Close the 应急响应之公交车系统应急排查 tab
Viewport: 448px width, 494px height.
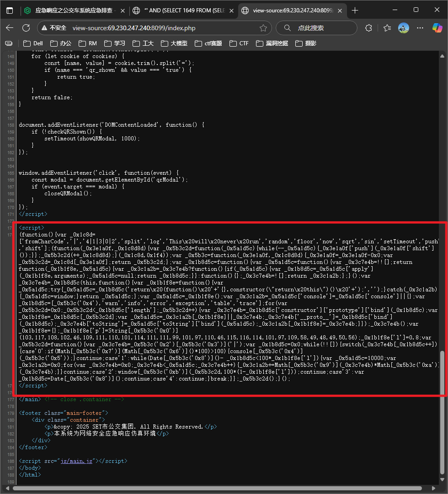123,11
